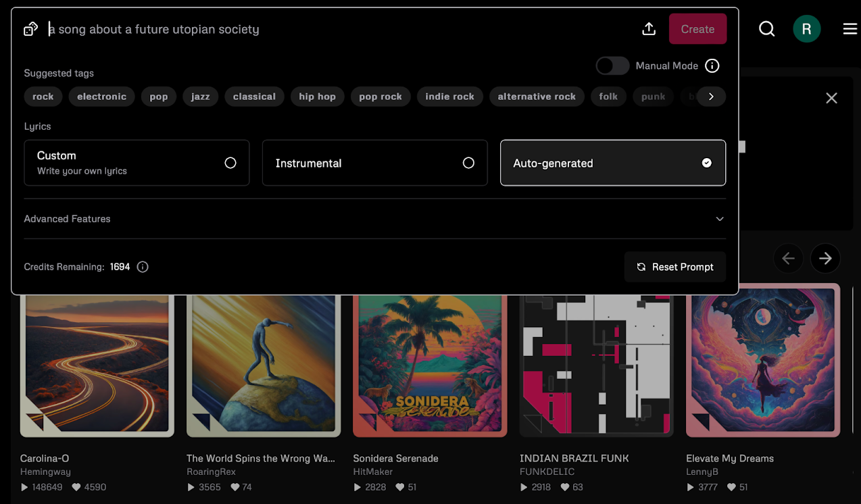This screenshot has width=861, height=504.
Task: Open the R profile avatar menu
Action: tap(806, 28)
